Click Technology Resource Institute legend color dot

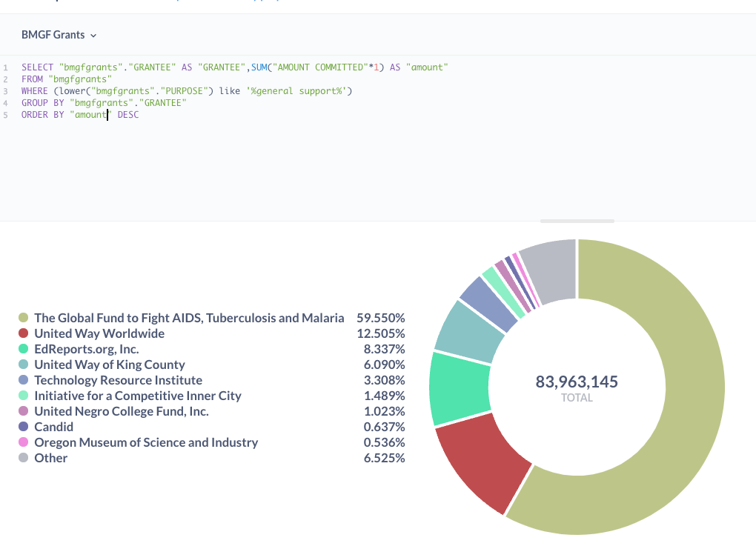pos(24,380)
